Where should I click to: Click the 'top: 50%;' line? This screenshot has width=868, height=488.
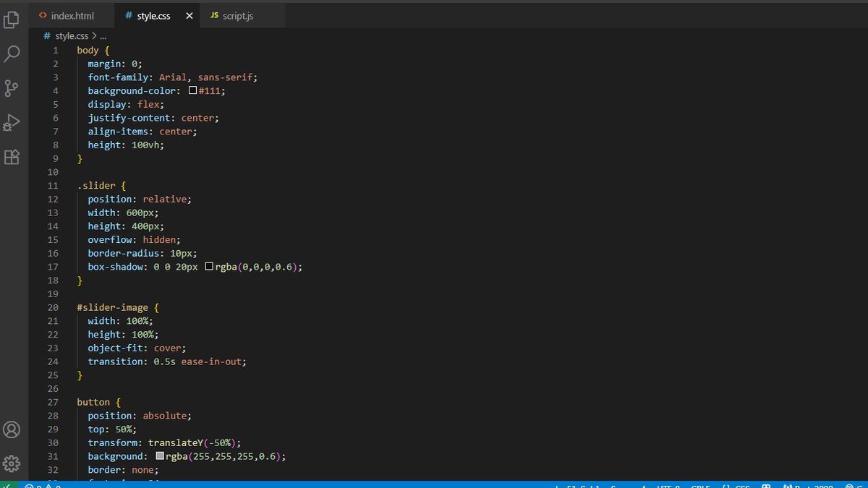click(113, 429)
